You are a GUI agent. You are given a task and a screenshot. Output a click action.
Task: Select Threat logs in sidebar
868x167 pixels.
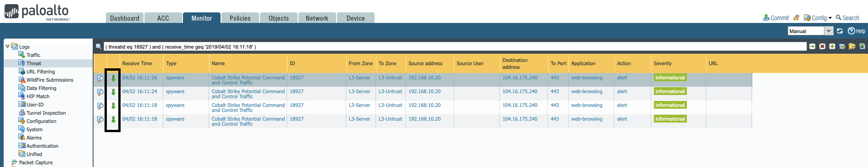click(33, 63)
